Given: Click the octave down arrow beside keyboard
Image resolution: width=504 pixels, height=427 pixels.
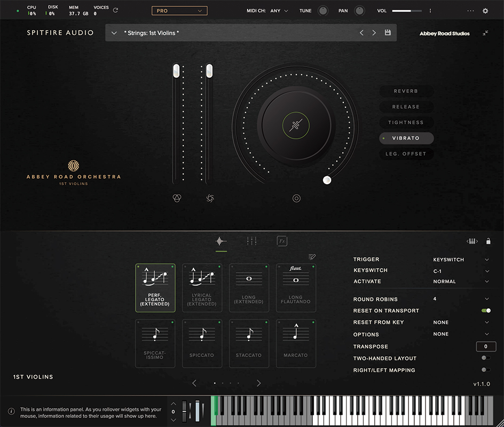Looking at the screenshot, I should 174,420.
